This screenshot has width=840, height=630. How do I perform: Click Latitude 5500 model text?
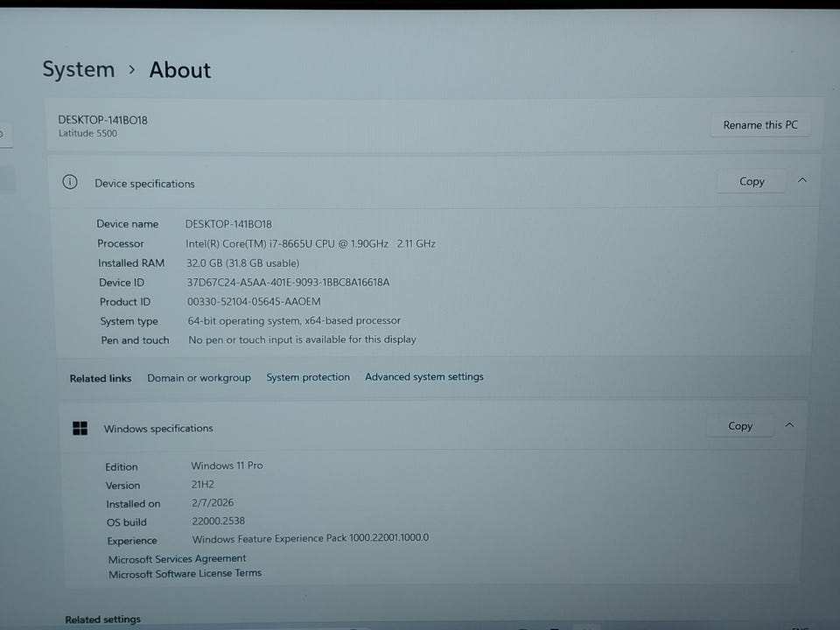pos(87,133)
